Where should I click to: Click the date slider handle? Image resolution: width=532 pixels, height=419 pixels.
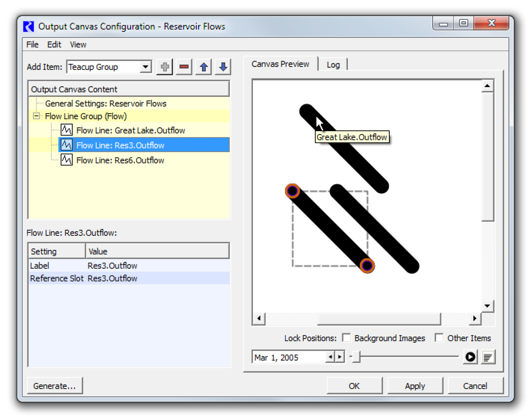(x=356, y=357)
